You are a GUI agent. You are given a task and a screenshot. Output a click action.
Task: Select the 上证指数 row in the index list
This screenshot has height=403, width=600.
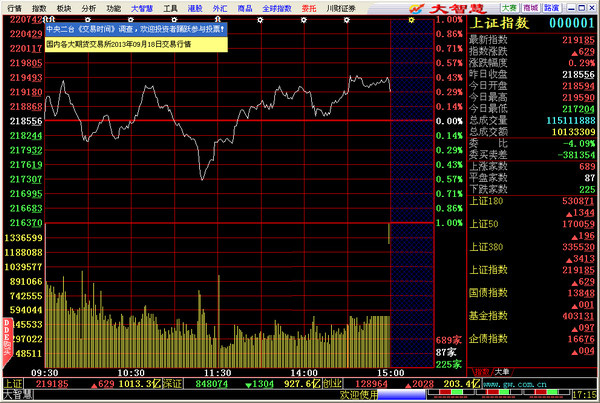tap(532, 276)
